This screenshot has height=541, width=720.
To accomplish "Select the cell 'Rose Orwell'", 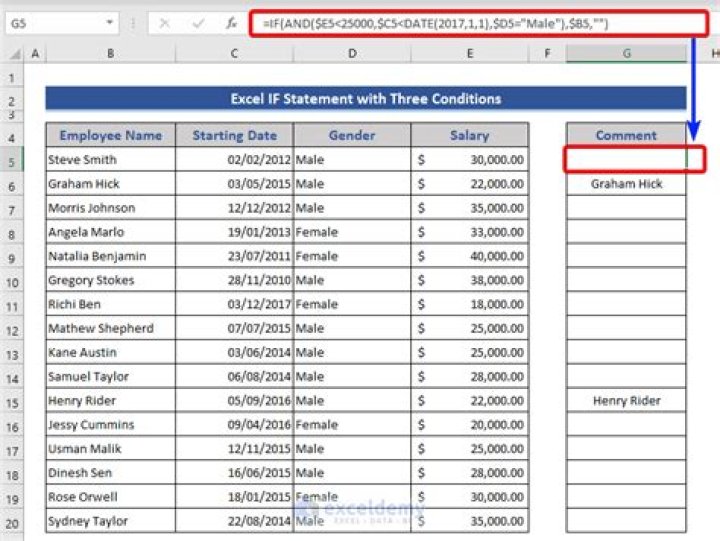I will pos(111,497).
